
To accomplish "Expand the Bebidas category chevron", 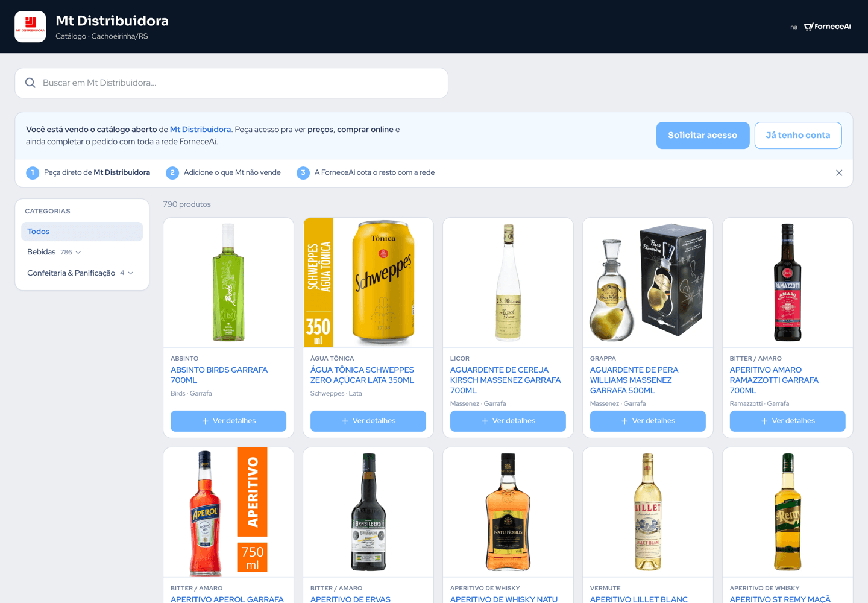I will pyautogui.click(x=78, y=253).
